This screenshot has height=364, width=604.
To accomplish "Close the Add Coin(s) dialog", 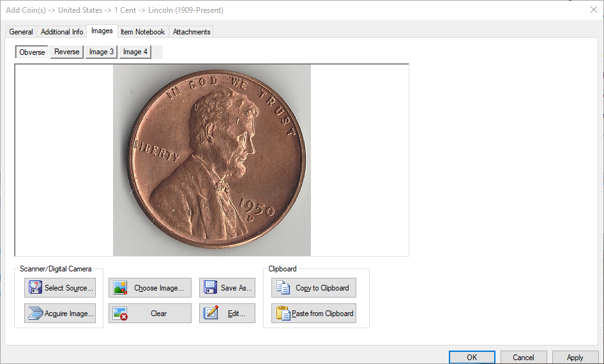I will point(594,10).
